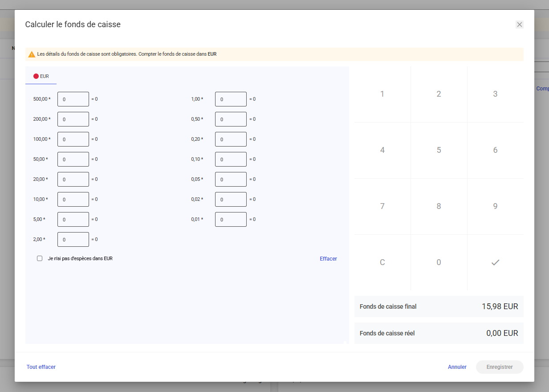Check the 'Je n'ai pas d'espèces dans EUR' box
The width and height of the screenshot is (549, 392).
[x=40, y=258]
